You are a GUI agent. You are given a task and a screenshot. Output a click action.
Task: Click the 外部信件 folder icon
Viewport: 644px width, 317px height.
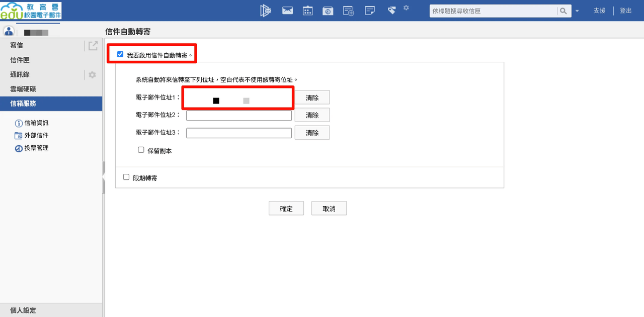(x=19, y=136)
